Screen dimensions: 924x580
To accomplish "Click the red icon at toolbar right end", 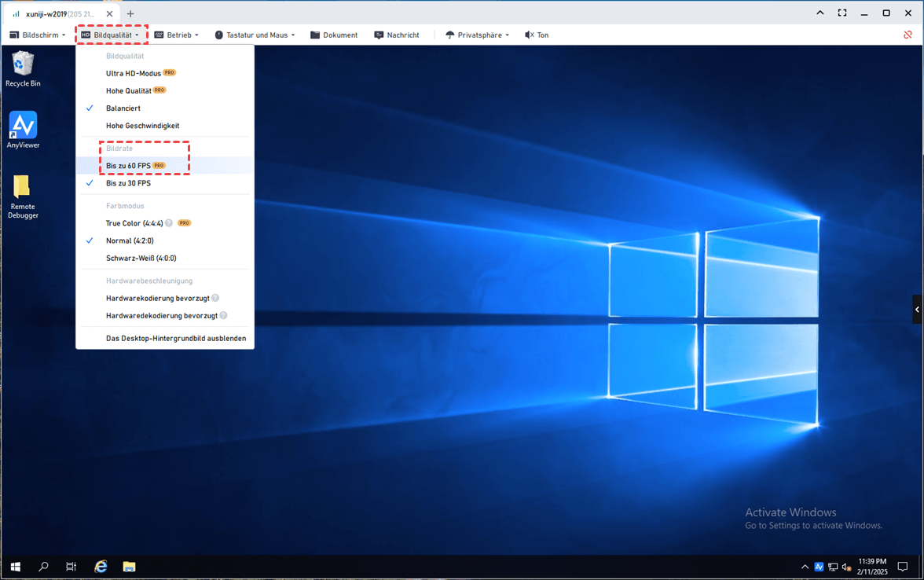I will [908, 35].
